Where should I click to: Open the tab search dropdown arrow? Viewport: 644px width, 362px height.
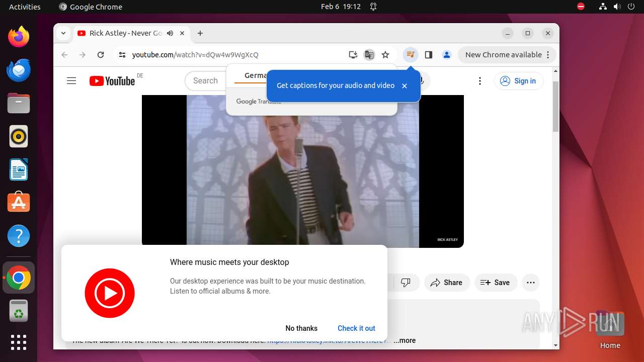point(63,33)
